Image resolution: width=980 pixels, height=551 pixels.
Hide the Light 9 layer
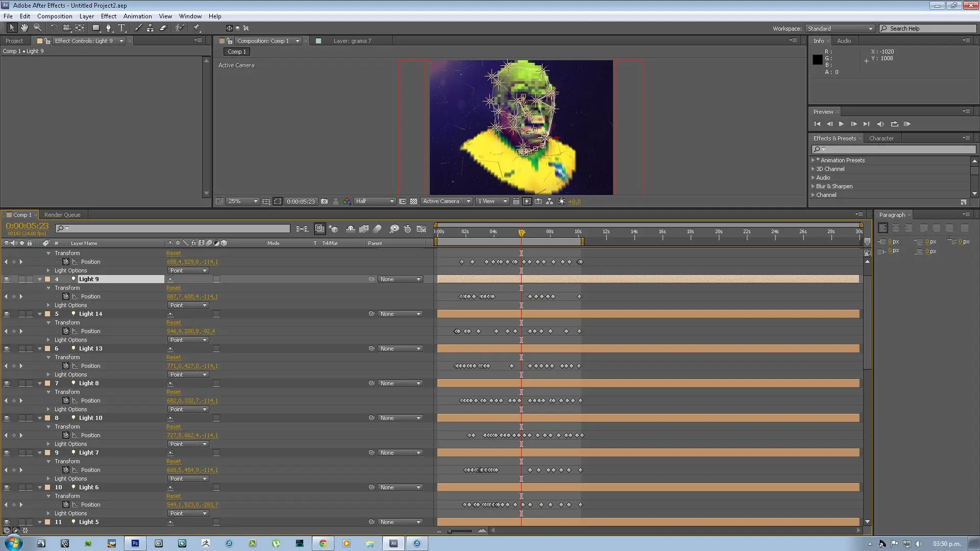(7, 280)
